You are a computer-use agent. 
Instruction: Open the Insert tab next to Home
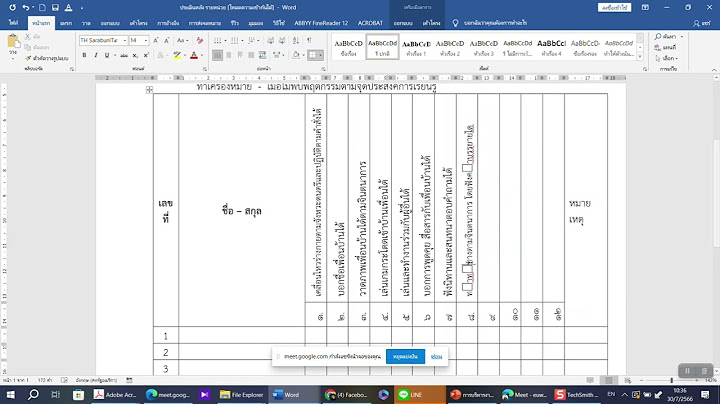[x=66, y=22]
